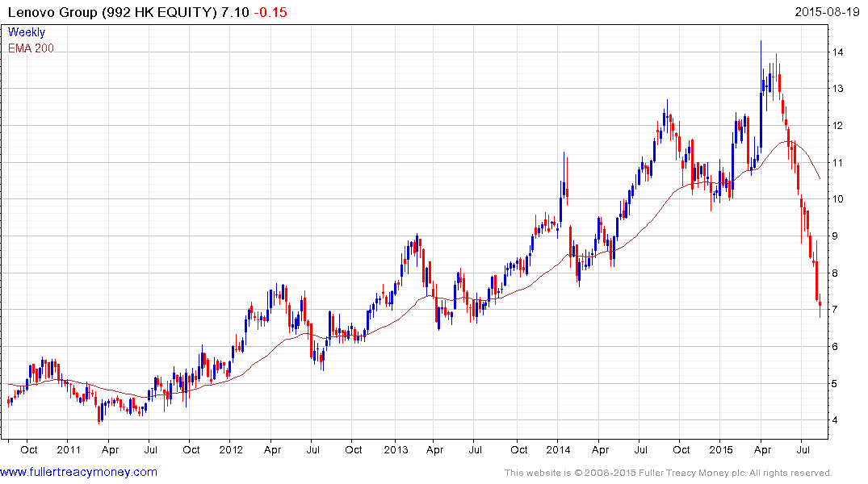Click the 10 price axis label
Screen dimensions: 868x484
(837, 199)
